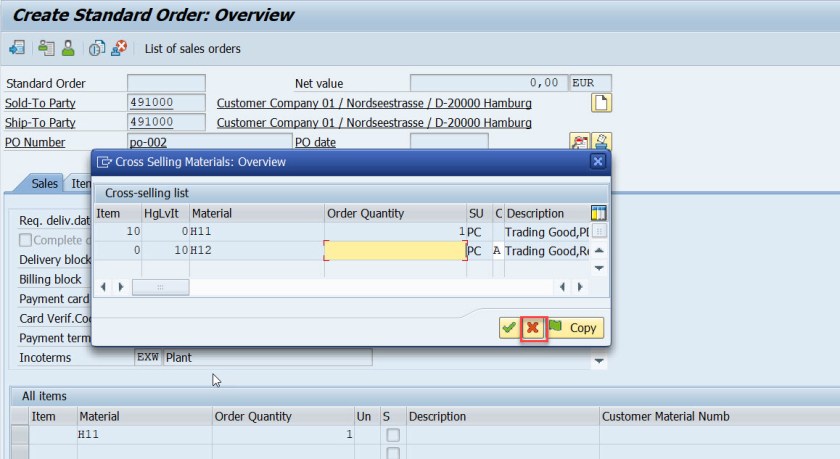Click the document icon beside Sold-To address

(x=601, y=103)
